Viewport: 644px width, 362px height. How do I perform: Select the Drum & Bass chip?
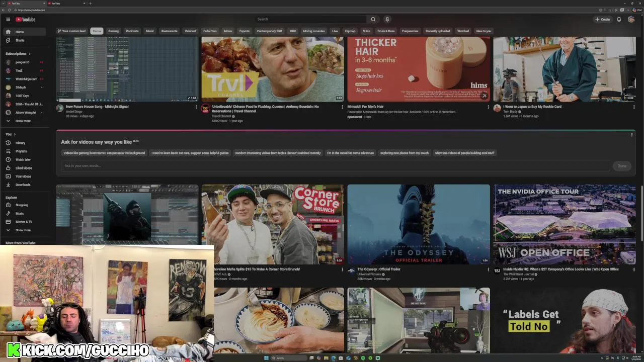pyautogui.click(x=386, y=31)
